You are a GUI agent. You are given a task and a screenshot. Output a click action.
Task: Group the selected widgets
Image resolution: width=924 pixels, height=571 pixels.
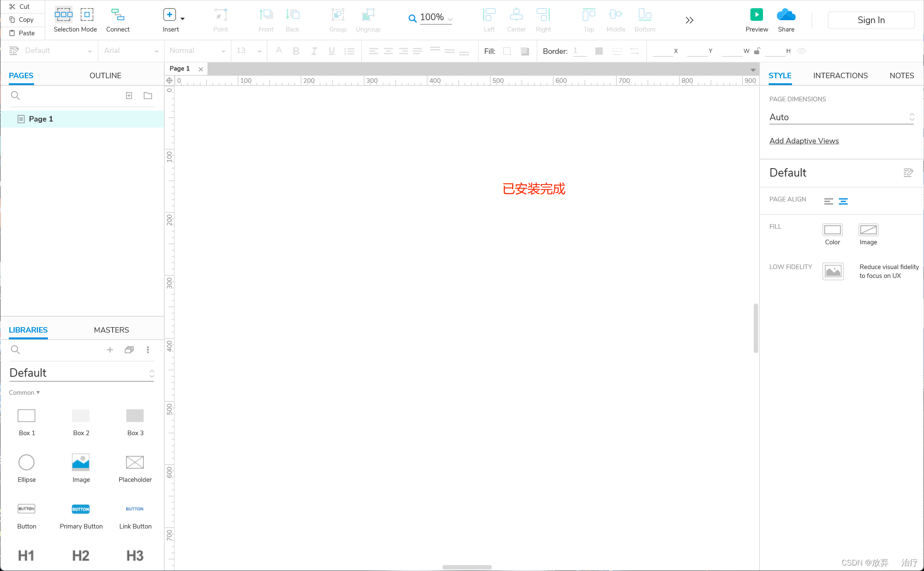338,19
